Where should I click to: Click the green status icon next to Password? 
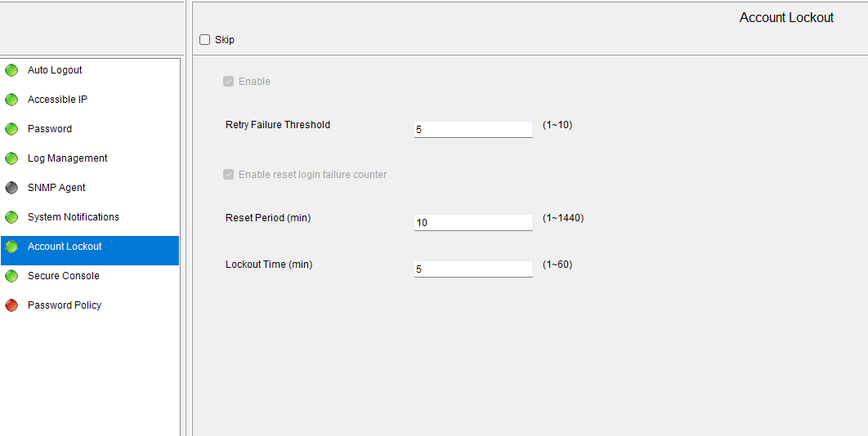pos(11,129)
